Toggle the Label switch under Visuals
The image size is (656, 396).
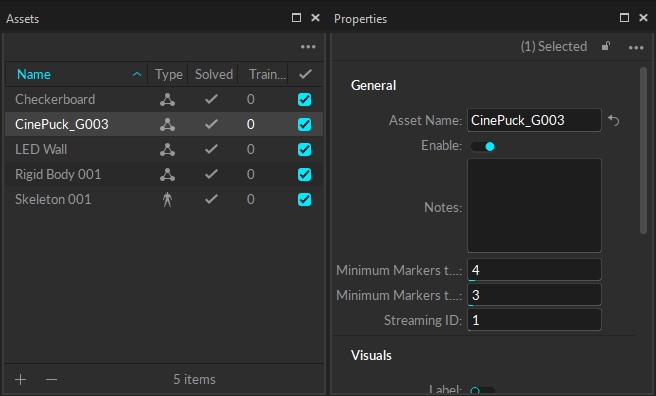click(x=482, y=391)
